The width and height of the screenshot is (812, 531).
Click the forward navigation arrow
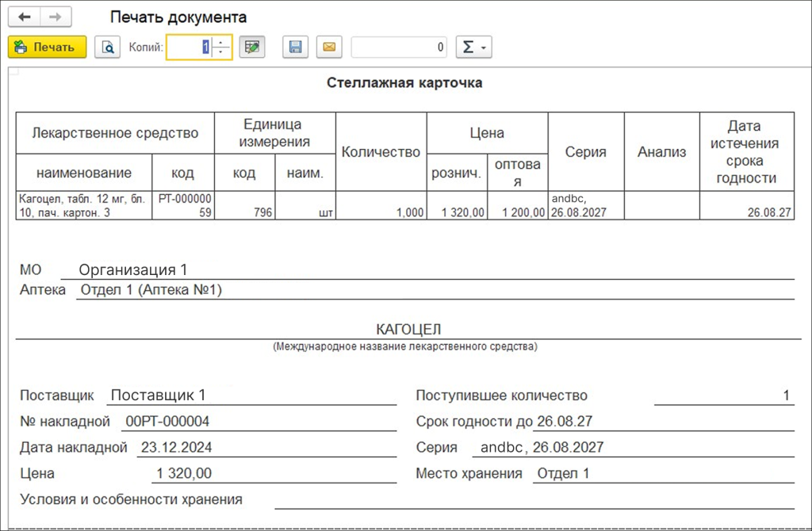[55, 17]
